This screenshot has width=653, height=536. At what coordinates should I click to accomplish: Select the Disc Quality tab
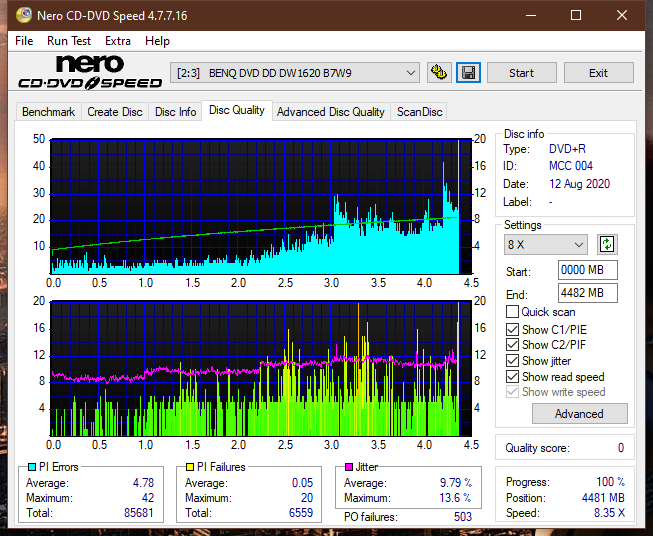coord(237,110)
